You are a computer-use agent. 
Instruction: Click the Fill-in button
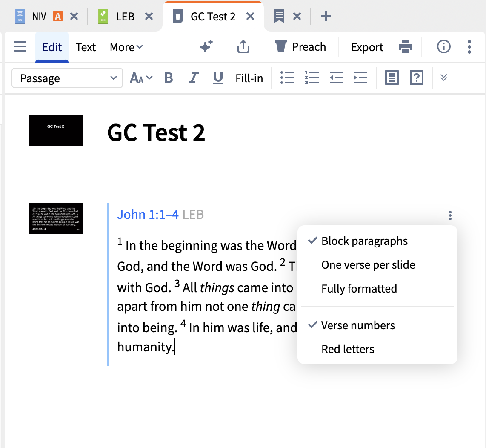[x=249, y=78]
